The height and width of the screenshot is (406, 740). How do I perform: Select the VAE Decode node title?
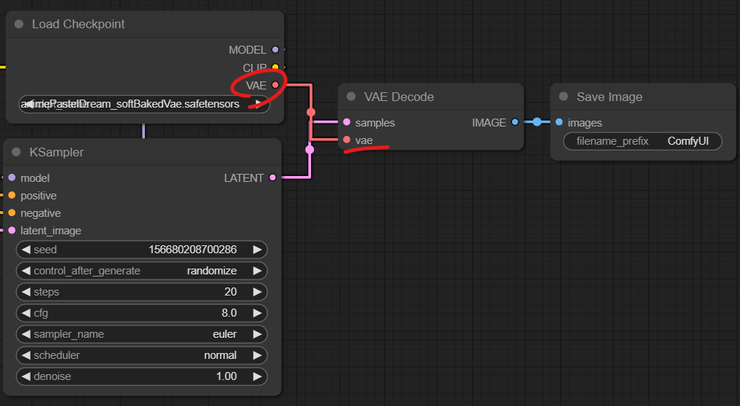(x=399, y=97)
